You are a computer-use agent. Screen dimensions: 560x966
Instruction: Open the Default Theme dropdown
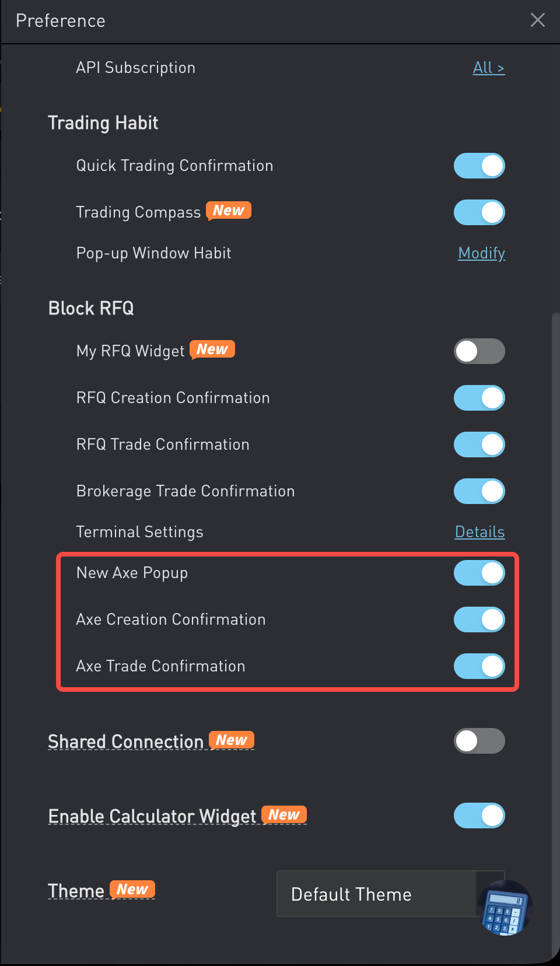point(376,894)
